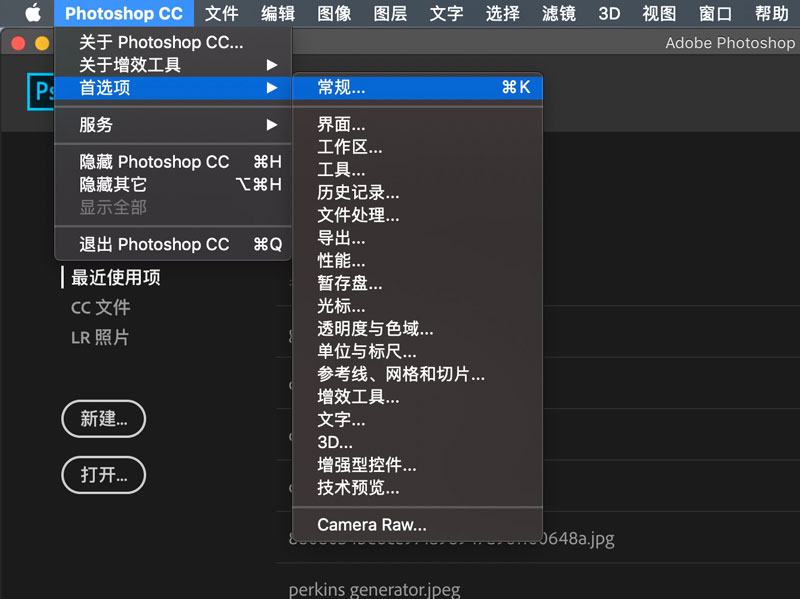The width and height of the screenshot is (800, 599).
Task: Switch to LR 照片 list
Action: click(x=100, y=337)
